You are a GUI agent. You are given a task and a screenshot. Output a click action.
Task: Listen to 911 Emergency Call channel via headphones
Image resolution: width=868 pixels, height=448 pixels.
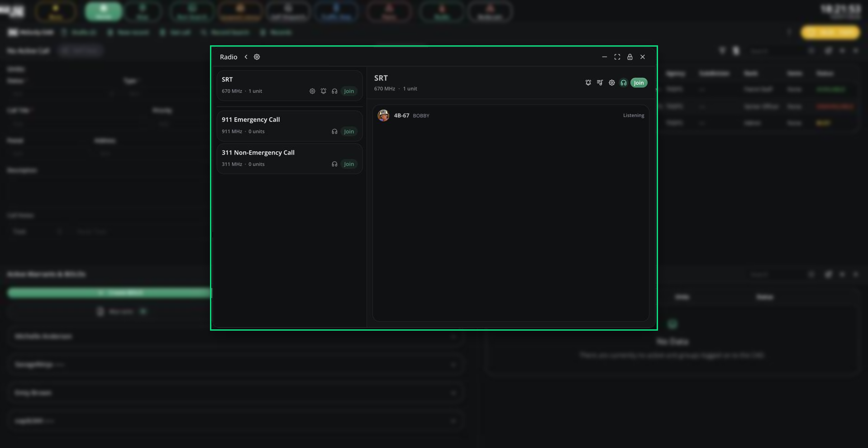click(334, 131)
